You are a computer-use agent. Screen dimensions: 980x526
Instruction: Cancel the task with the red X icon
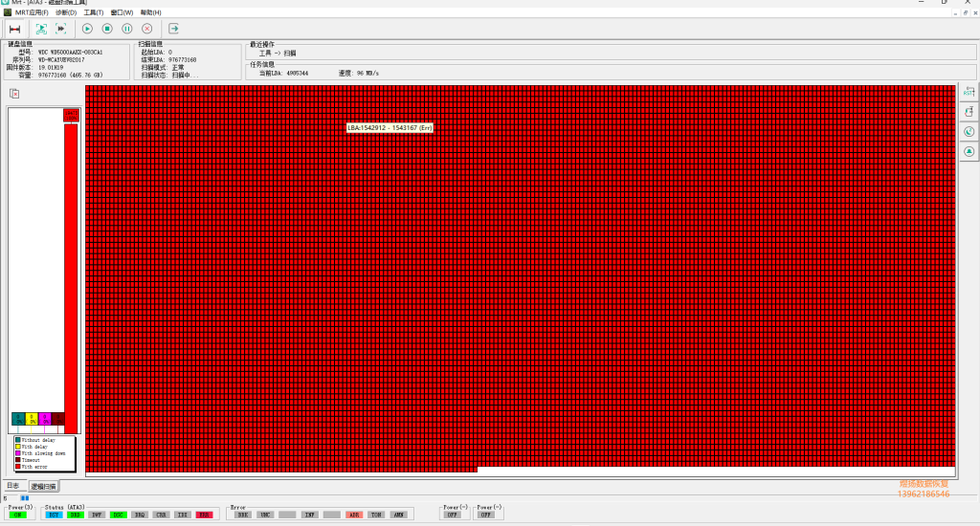(147, 29)
